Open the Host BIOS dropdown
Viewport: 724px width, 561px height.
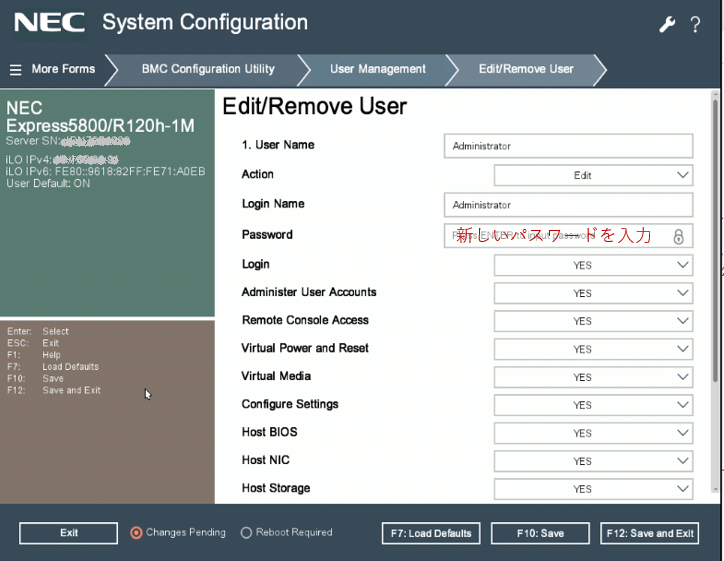click(593, 433)
